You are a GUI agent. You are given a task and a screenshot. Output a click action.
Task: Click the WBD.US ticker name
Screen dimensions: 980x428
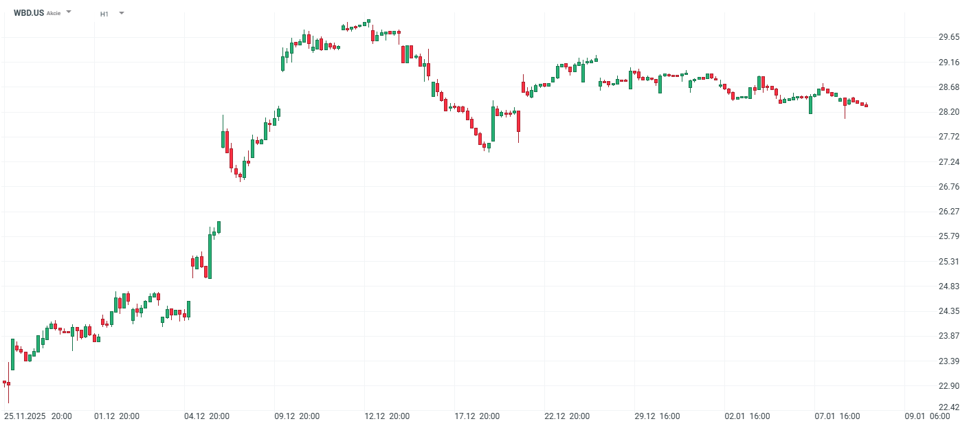(x=29, y=13)
